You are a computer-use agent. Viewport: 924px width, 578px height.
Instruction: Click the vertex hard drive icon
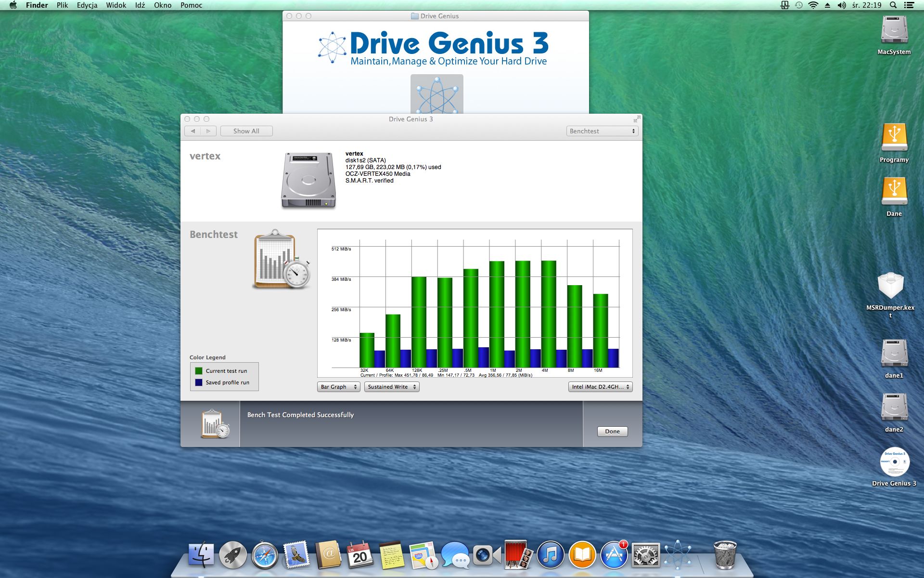[x=308, y=180]
